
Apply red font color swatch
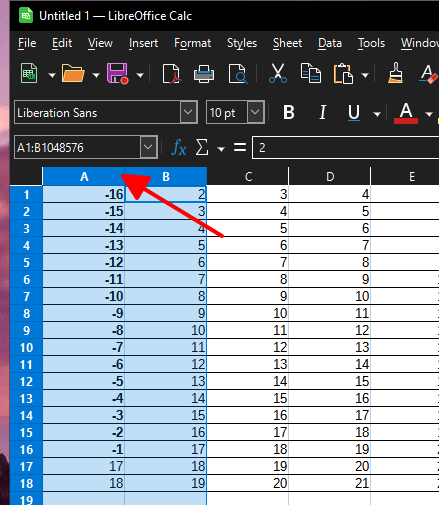(x=406, y=113)
